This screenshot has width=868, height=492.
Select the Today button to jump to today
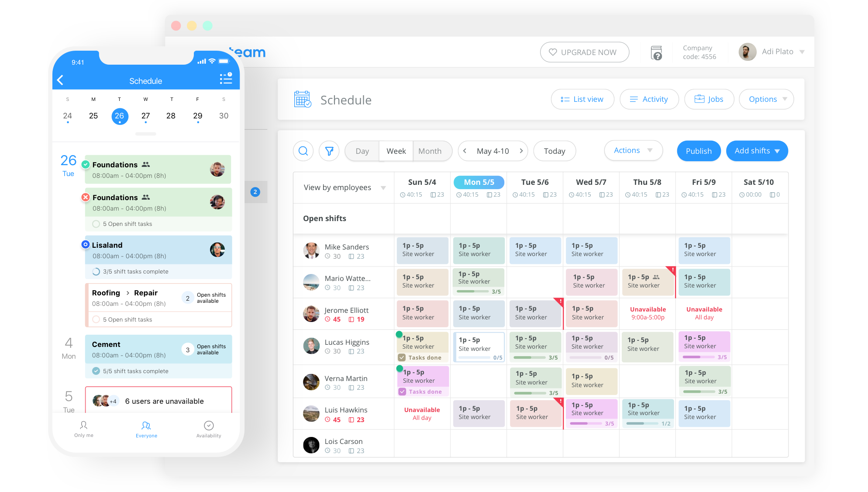point(554,150)
